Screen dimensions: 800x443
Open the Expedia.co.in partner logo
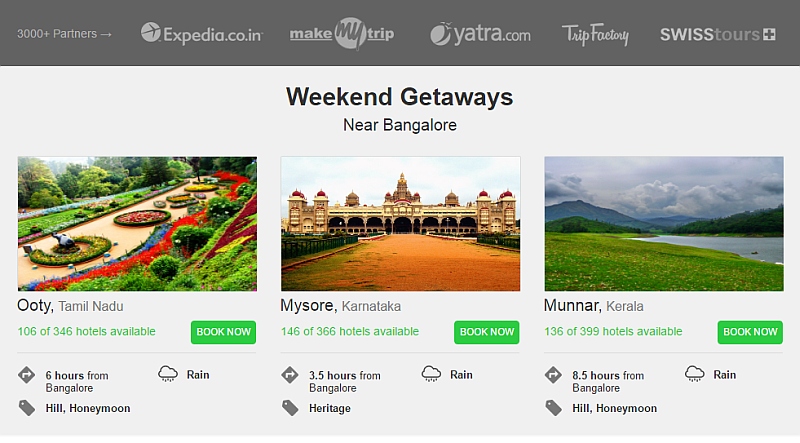click(x=201, y=34)
